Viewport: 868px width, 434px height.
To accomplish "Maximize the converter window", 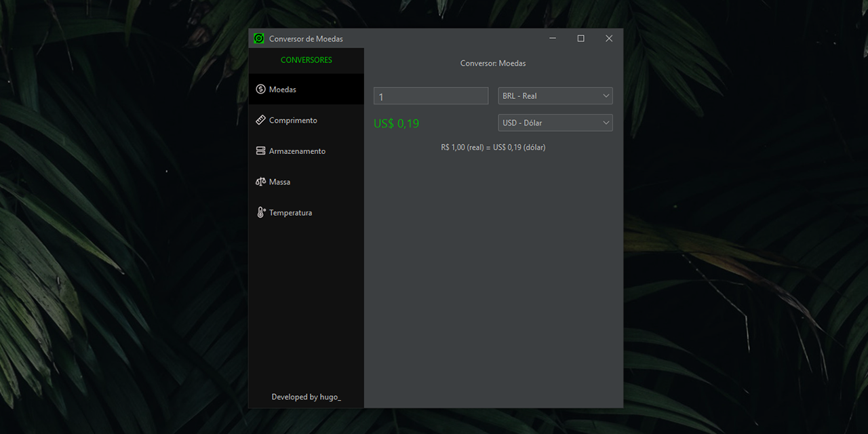I will tap(580, 39).
